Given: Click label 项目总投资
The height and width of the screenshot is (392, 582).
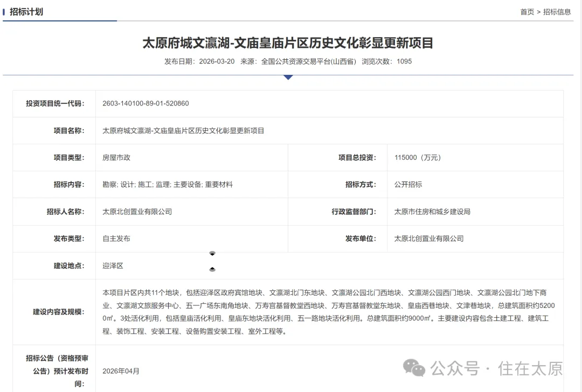Looking at the screenshot, I should (x=357, y=158).
